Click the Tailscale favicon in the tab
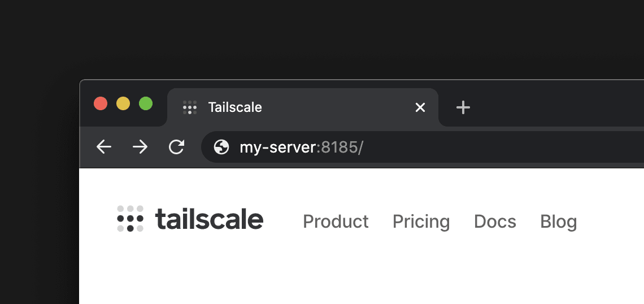Image resolution: width=644 pixels, height=304 pixels. click(190, 107)
